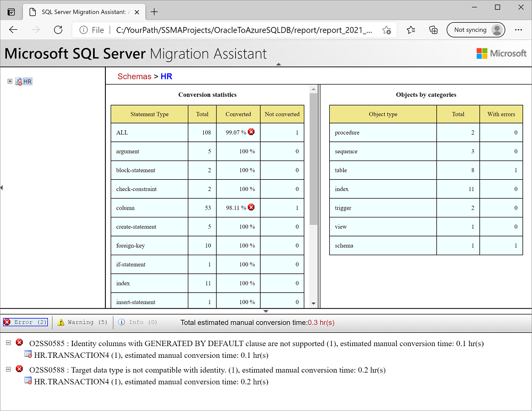Toggle the Error (2) message filter
This screenshot has width=532, height=411.
pos(25,322)
